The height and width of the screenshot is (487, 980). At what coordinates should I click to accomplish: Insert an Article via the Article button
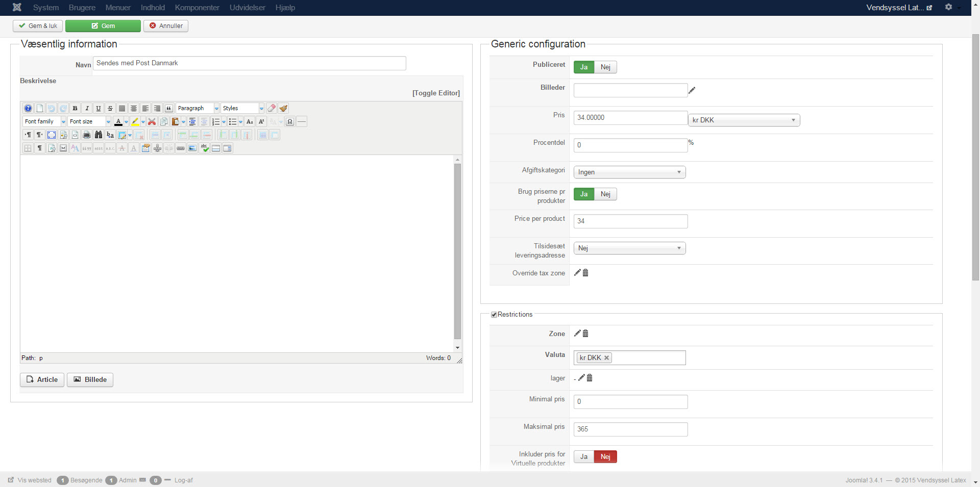point(42,379)
